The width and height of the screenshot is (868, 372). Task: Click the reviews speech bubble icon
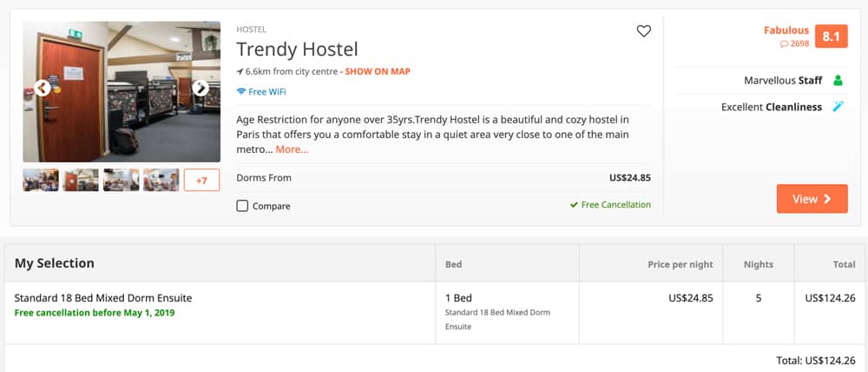[x=784, y=43]
